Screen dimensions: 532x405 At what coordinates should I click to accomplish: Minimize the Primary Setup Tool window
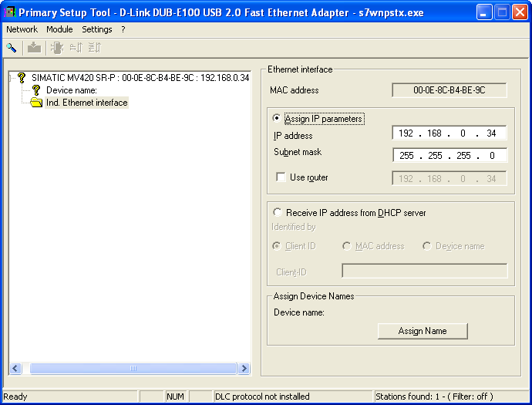pyautogui.click(x=484, y=12)
